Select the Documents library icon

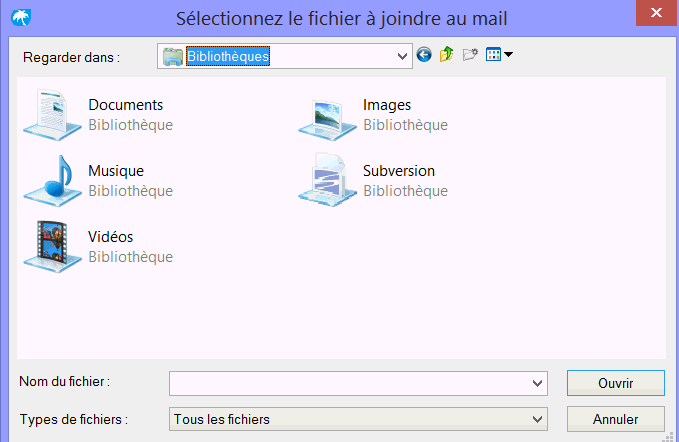[52, 115]
